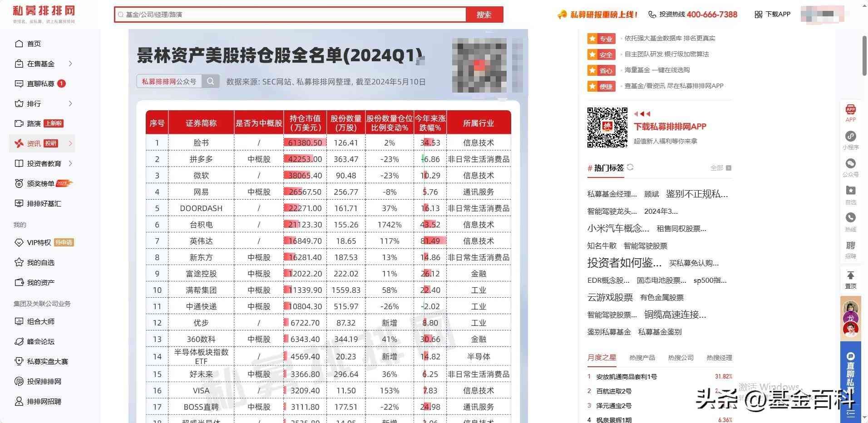The height and width of the screenshot is (423, 868).
Task: Expand the 在售基金 sidebar submenu arrow
Action: pos(70,64)
